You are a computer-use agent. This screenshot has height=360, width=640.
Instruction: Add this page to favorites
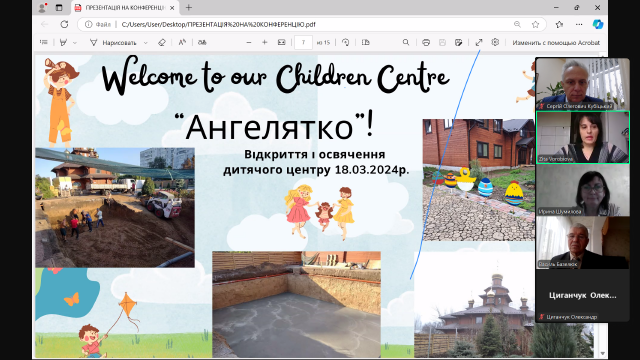(536, 24)
